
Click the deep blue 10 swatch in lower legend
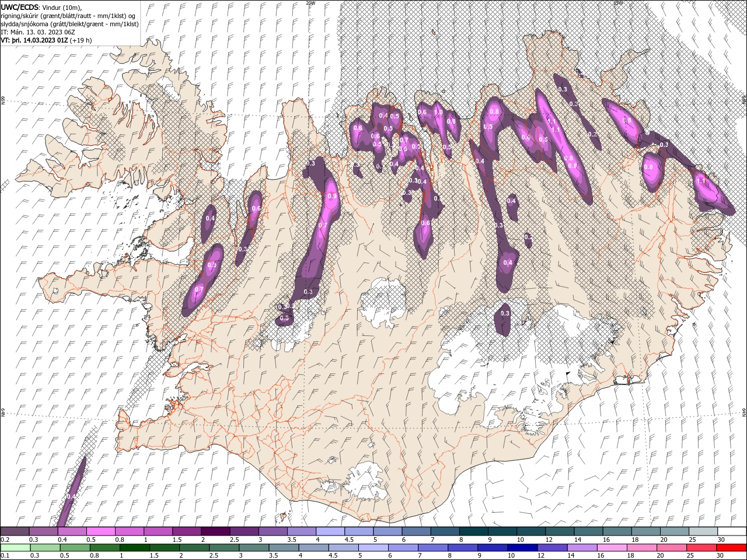pyautogui.click(x=522, y=548)
